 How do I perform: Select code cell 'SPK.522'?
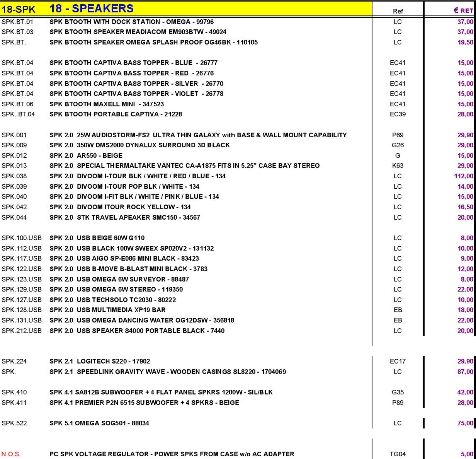[14, 423]
